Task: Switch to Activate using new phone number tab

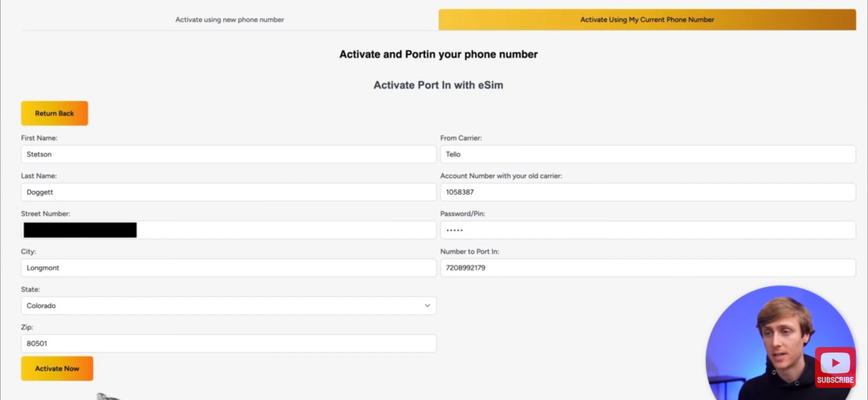Action: (229, 20)
